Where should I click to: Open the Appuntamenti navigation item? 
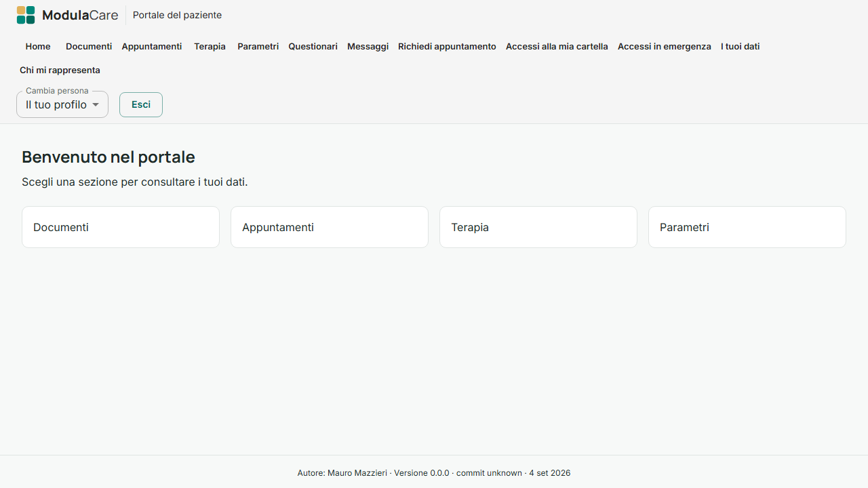(152, 46)
